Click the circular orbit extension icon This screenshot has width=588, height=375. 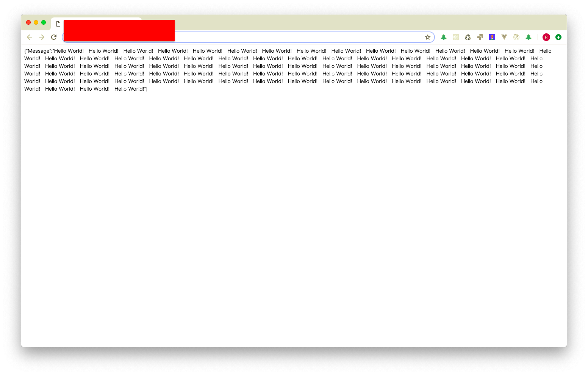(x=516, y=37)
